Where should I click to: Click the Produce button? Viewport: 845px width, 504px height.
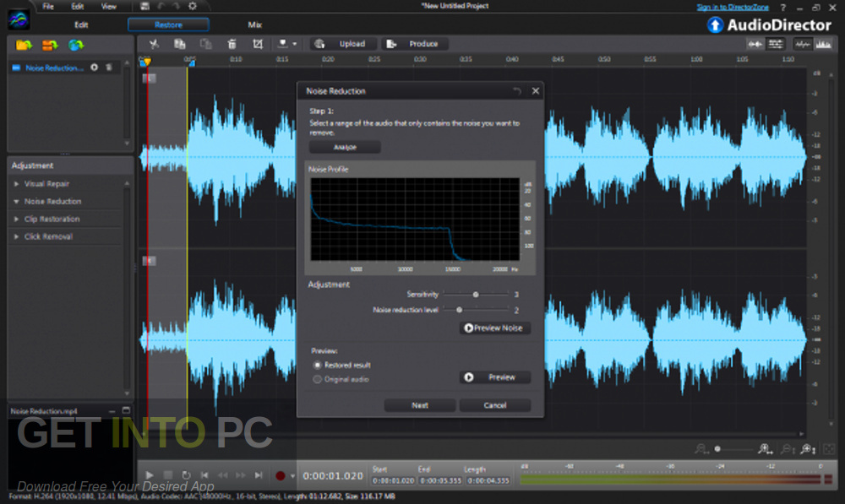(x=415, y=44)
